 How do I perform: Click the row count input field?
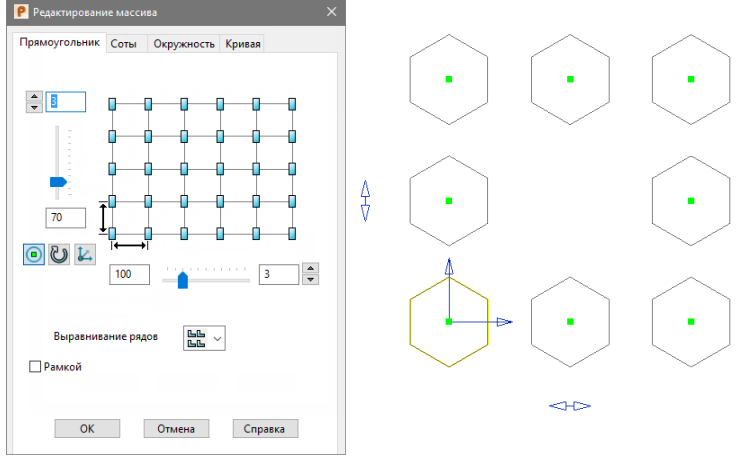pyautogui.click(x=66, y=102)
